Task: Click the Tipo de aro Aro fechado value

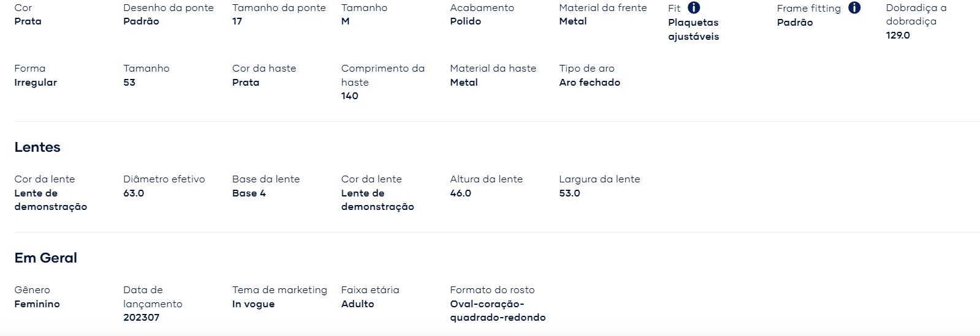Action: (590, 83)
